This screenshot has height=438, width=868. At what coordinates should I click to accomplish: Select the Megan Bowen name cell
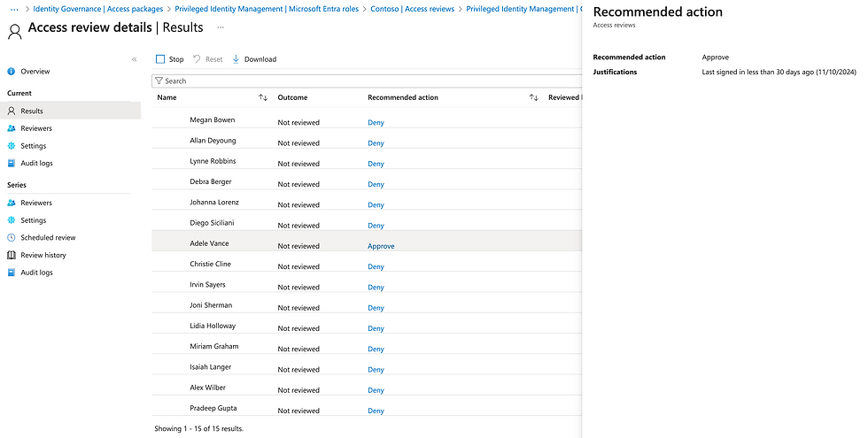tap(212, 120)
